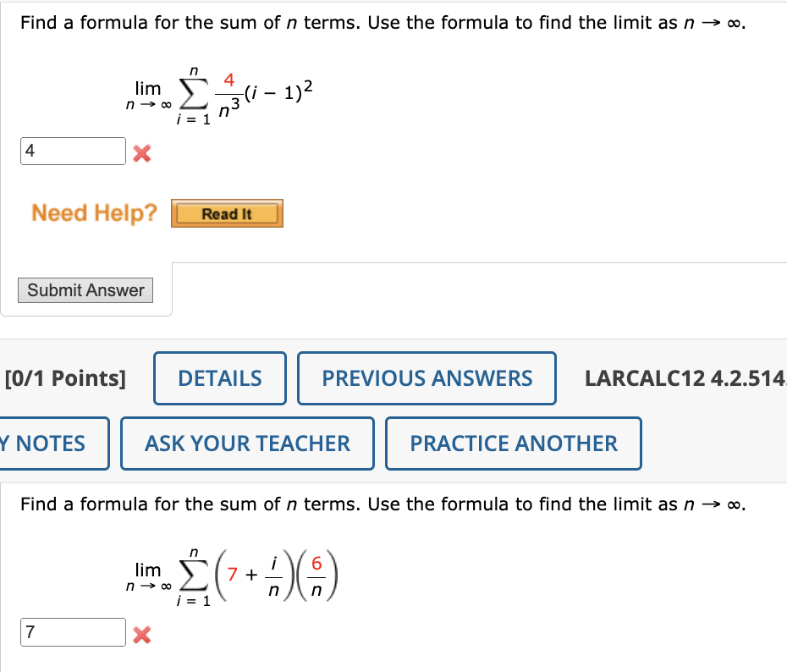
Task: Click the Need Help? label
Action: pyautogui.click(x=91, y=213)
